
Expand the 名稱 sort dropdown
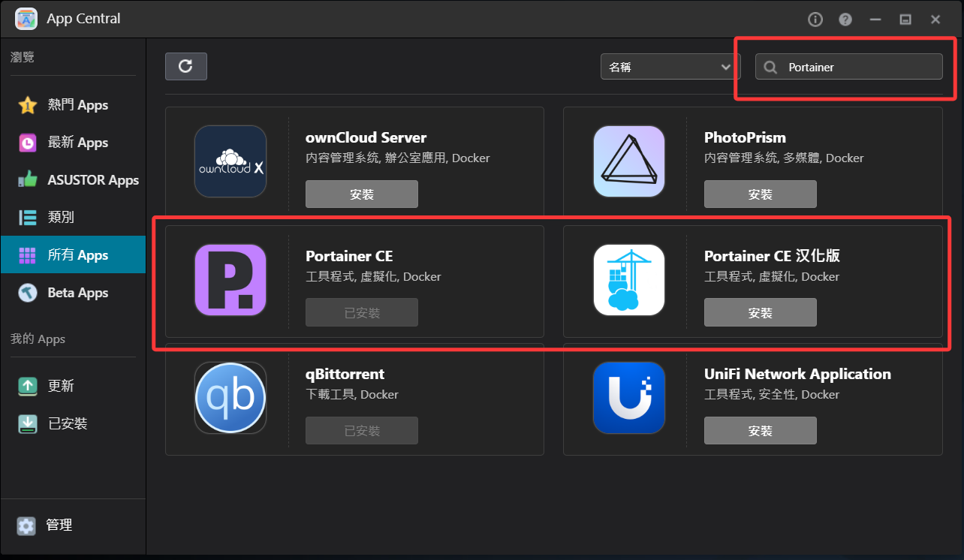[670, 67]
